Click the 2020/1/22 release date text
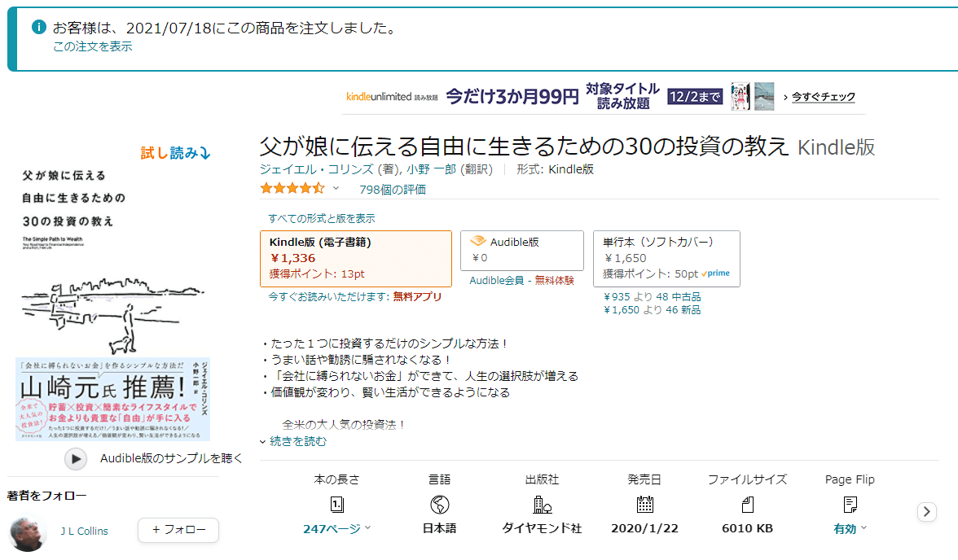 pyautogui.click(x=644, y=529)
